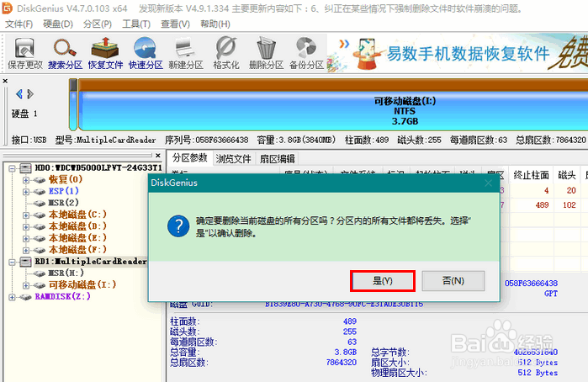Open the 工具(T) menu
Image resolution: width=588 pixels, height=382 pixels.
[136, 24]
